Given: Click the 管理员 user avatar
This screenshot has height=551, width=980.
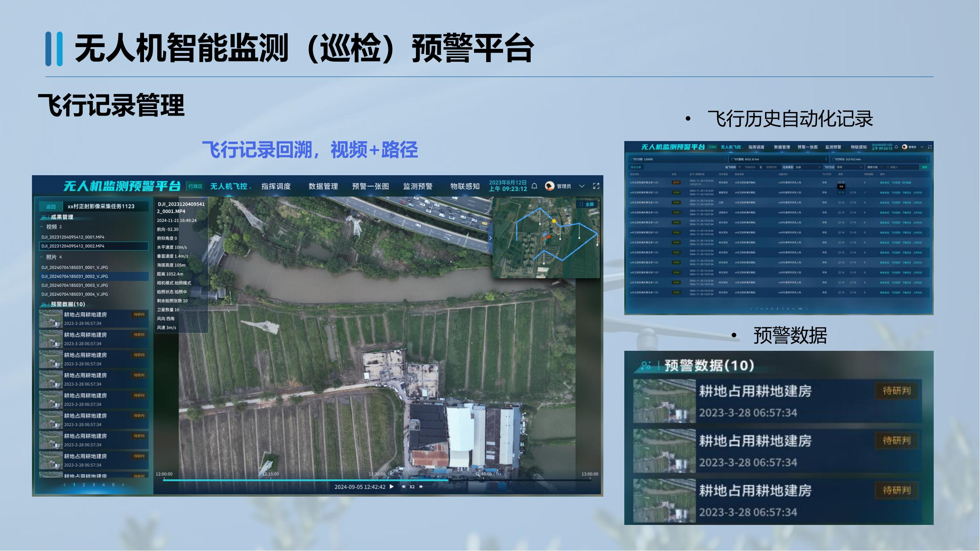Looking at the screenshot, I should 549,186.
